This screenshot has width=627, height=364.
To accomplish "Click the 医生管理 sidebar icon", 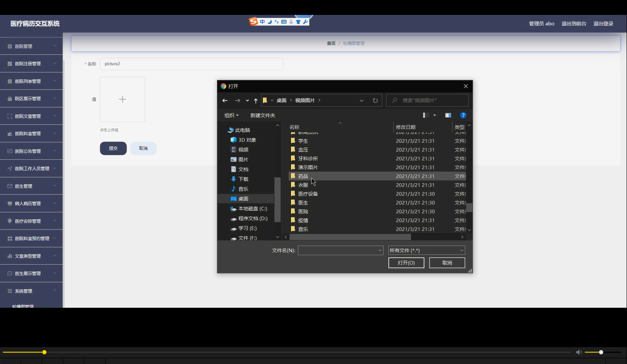I will pos(10,186).
